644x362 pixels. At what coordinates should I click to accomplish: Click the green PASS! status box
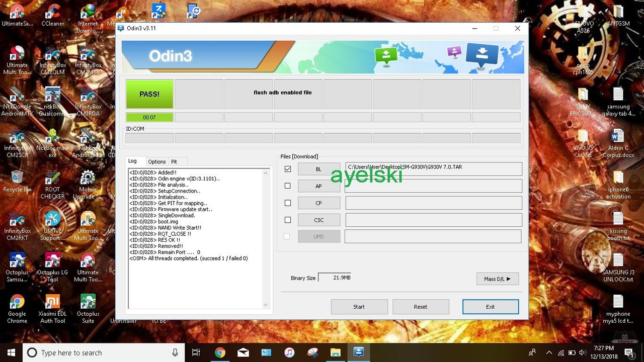149,94
